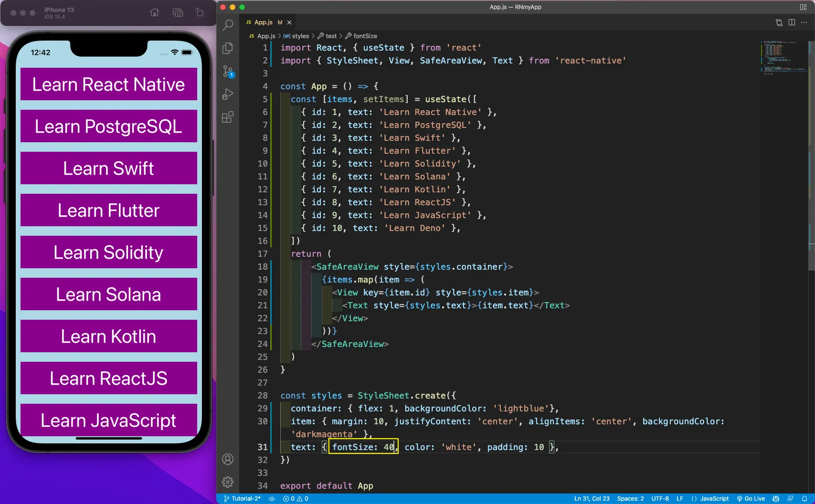Publish or sync changes via the cloud icon

click(x=272, y=499)
